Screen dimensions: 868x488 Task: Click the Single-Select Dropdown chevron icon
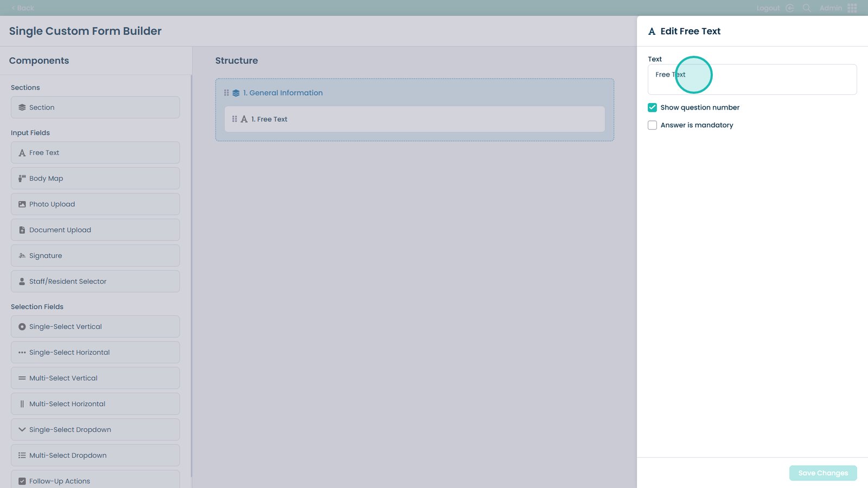[22, 429]
